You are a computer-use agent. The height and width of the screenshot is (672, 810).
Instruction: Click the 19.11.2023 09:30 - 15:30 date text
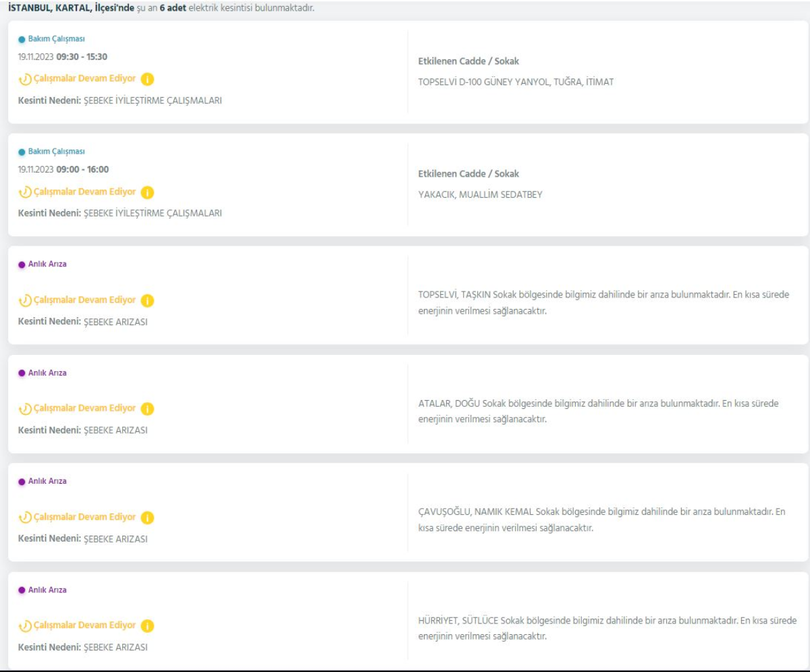pyautogui.click(x=63, y=57)
